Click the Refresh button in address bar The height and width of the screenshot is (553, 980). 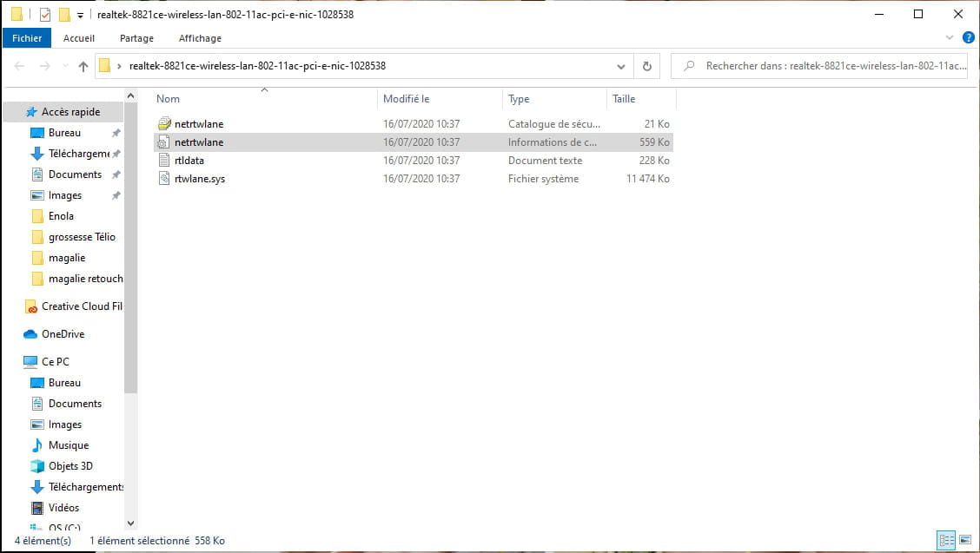click(x=646, y=66)
